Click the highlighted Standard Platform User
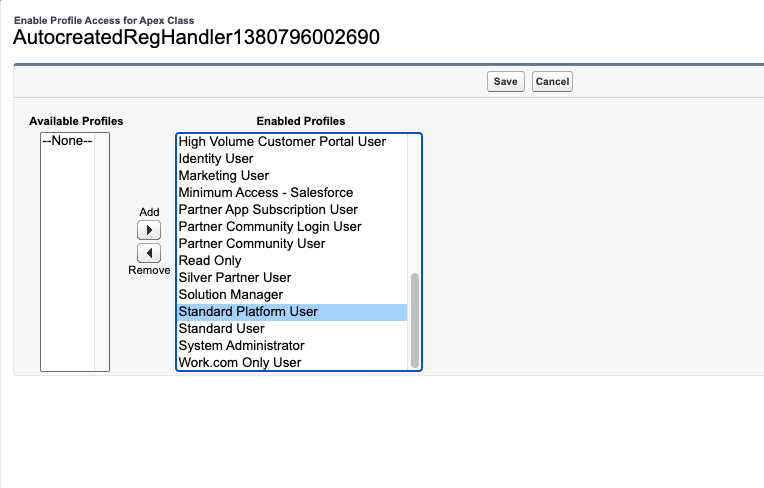The width and height of the screenshot is (764, 488). tap(248, 312)
